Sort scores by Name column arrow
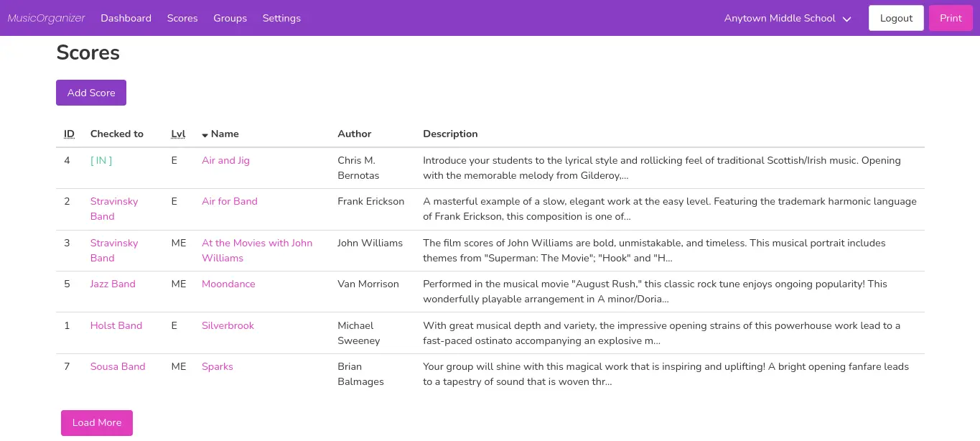Viewport: 980px width, 441px height. coord(205,134)
